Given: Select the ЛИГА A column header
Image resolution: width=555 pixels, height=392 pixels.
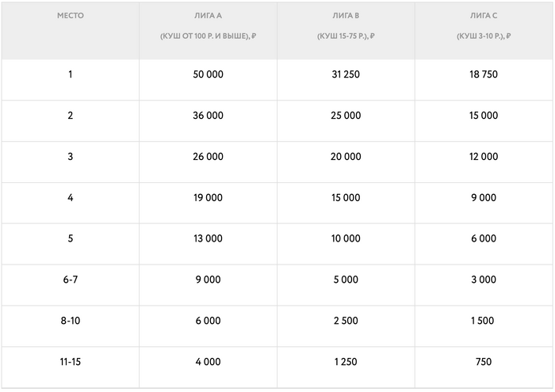Looking at the screenshot, I should 208,16.
